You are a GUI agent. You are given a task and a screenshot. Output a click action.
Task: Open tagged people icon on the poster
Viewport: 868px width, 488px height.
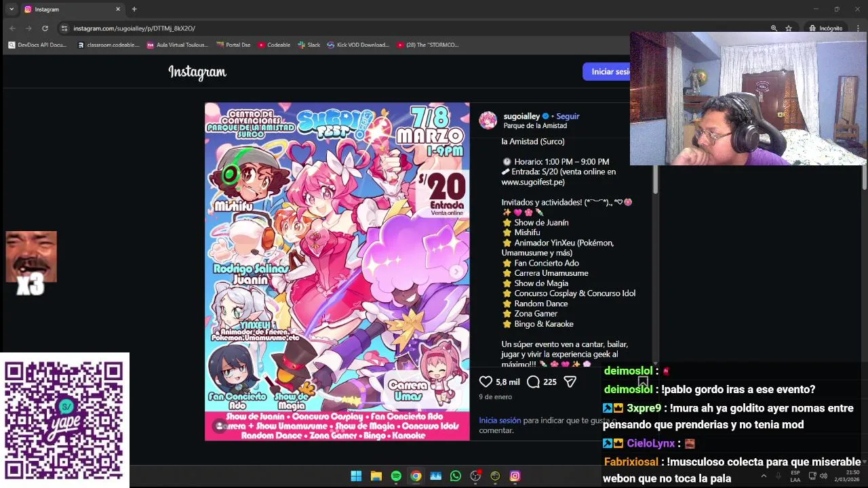(x=220, y=426)
